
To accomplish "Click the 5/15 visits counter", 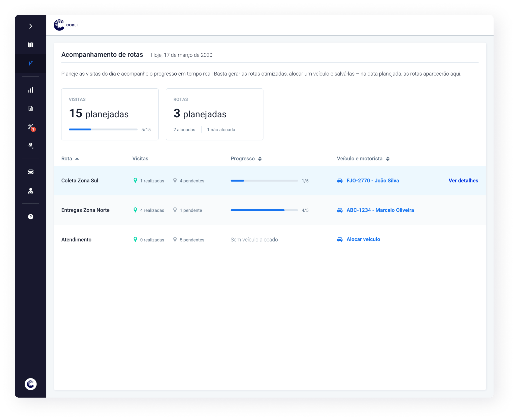I will coord(146,130).
